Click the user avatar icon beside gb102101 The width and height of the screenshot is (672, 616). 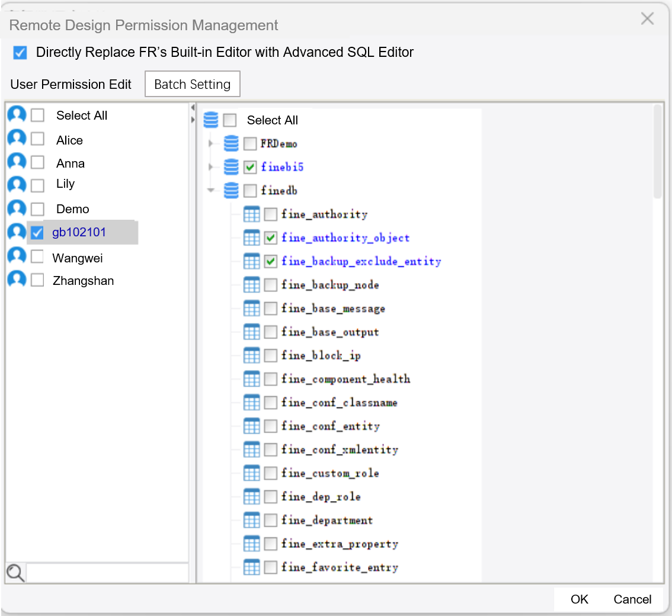tap(17, 232)
